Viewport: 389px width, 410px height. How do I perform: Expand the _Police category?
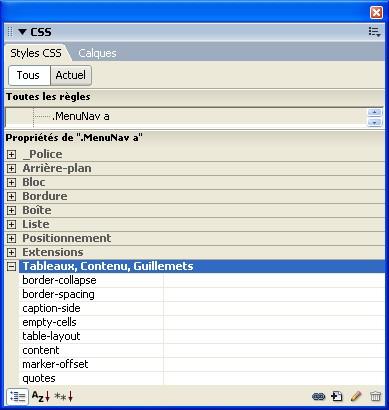point(11,154)
